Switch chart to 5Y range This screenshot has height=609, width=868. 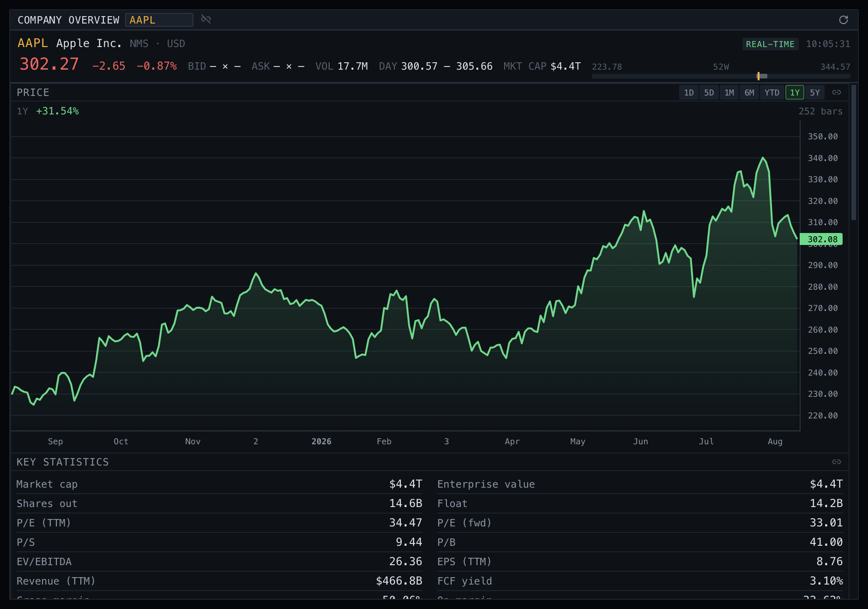815,93
